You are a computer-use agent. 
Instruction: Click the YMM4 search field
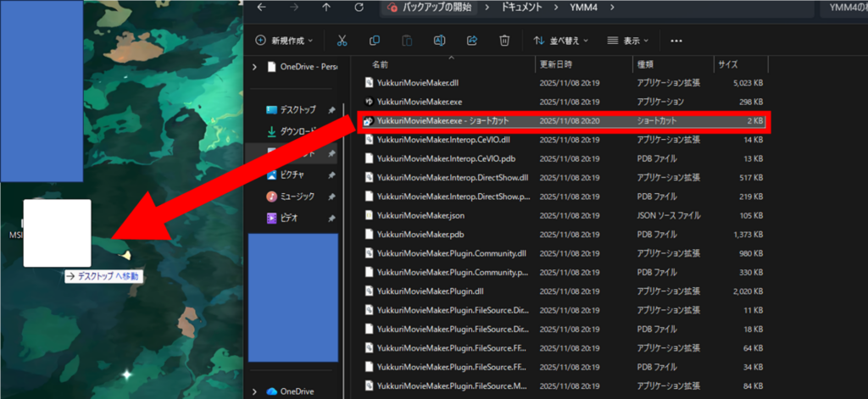click(843, 8)
